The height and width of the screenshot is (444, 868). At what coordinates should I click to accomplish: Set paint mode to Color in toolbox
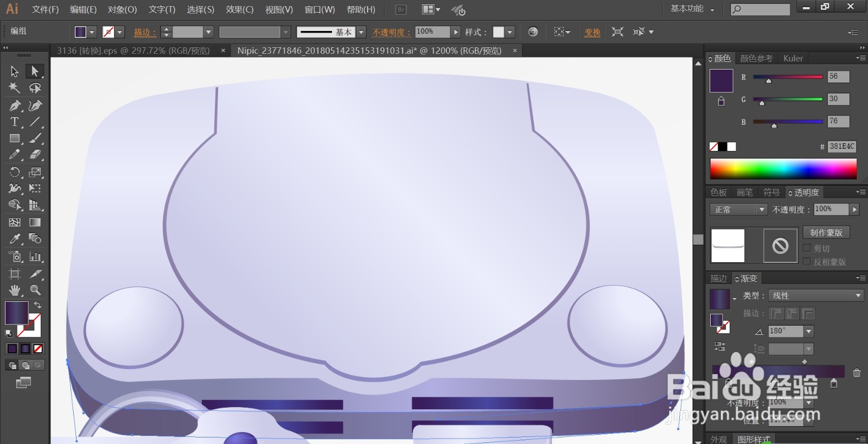[x=12, y=348]
